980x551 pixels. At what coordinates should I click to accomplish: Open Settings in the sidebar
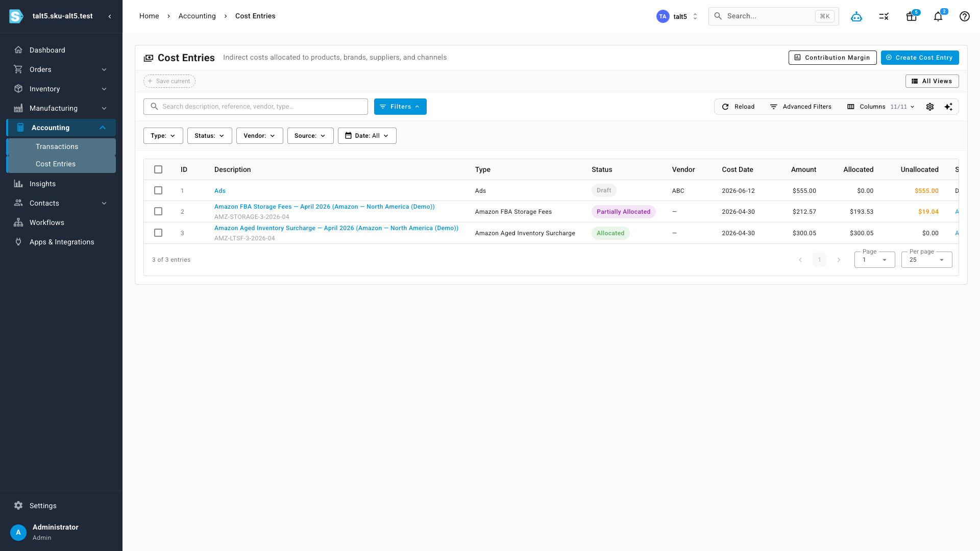(x=61, y=506)
